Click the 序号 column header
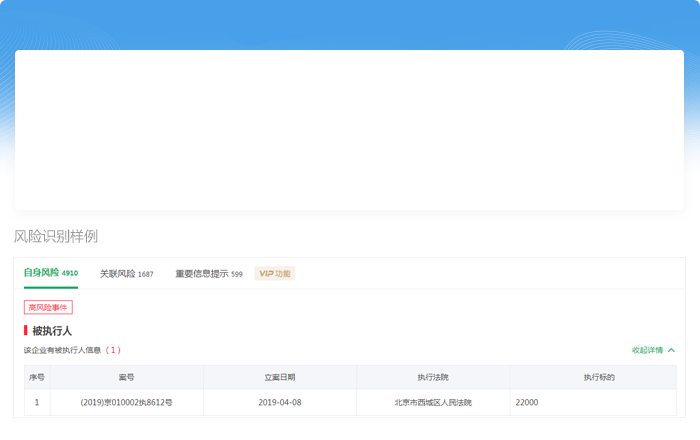This screenshot has width=700, height=440. pyautogui.click(x=37, y=377)
